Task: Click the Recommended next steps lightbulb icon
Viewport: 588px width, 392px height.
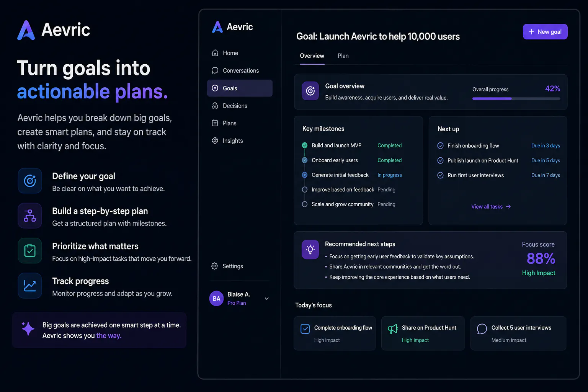Action: click(x=310, y=250)
